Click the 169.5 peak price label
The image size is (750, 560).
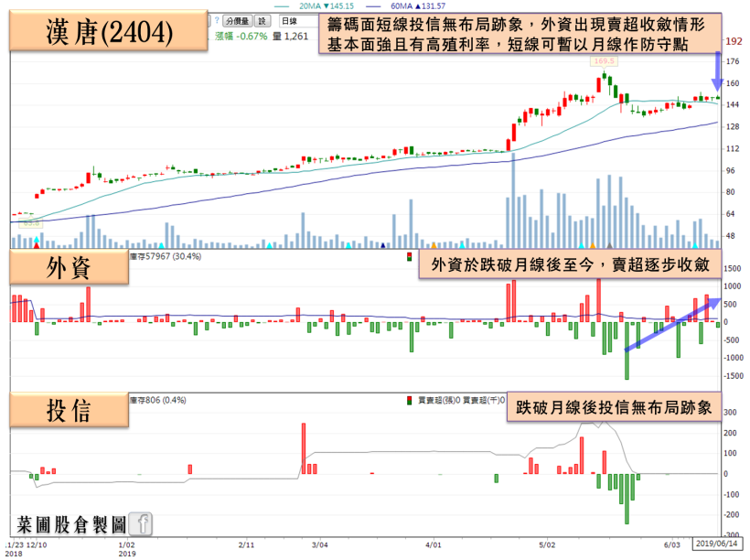tap(604, 62)
